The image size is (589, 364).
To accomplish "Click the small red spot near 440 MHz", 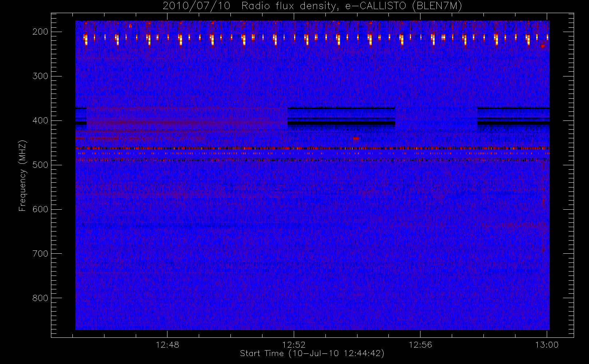I will point(356,138).
